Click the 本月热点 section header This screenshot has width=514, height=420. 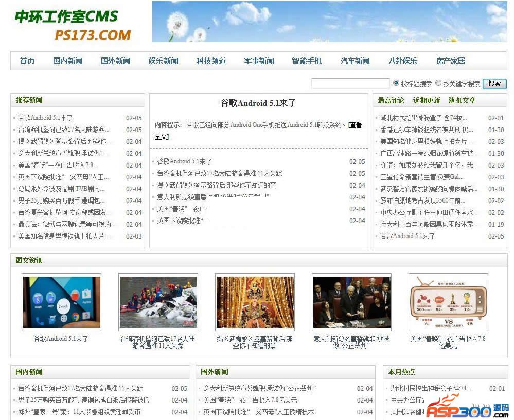(401, 372)
